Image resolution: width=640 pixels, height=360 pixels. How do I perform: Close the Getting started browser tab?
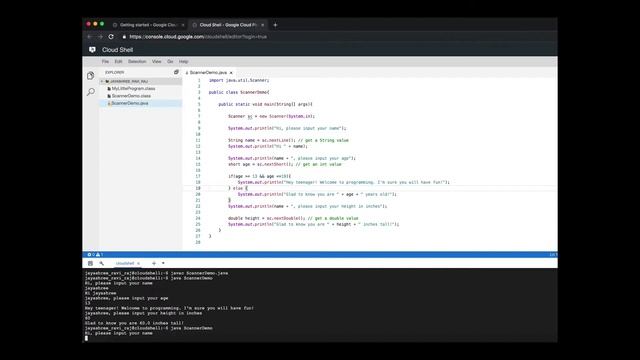(183, 25)
